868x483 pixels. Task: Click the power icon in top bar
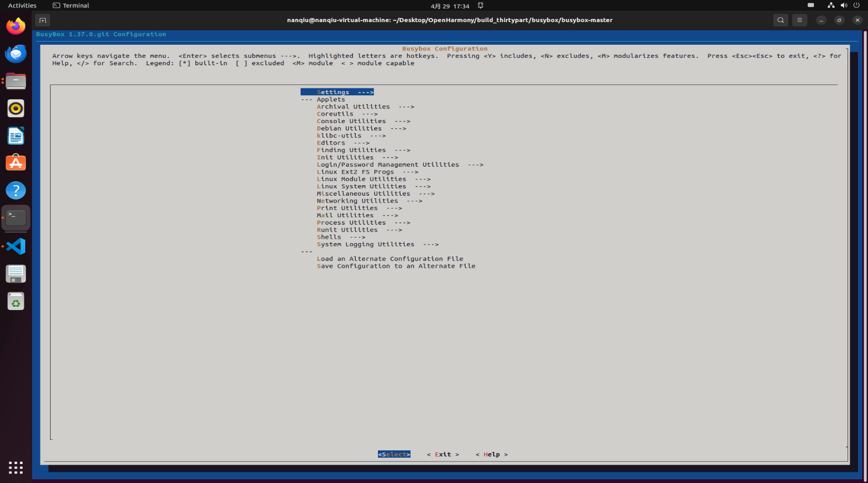coord(856,5)
